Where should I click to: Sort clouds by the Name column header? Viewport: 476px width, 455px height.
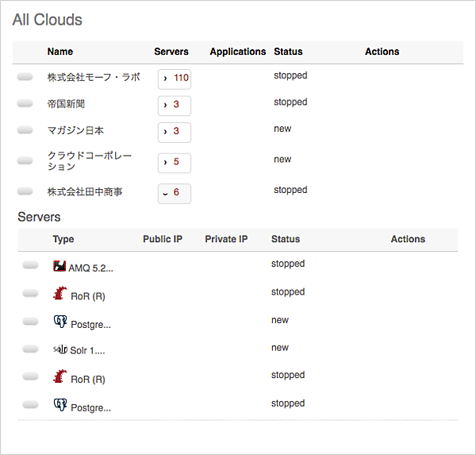click(60, 52)
